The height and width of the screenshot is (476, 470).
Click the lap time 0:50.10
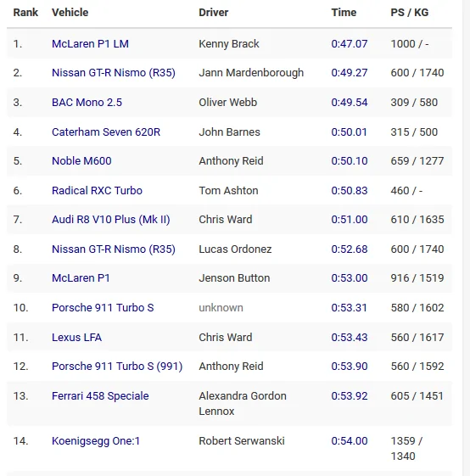point(350,161)
